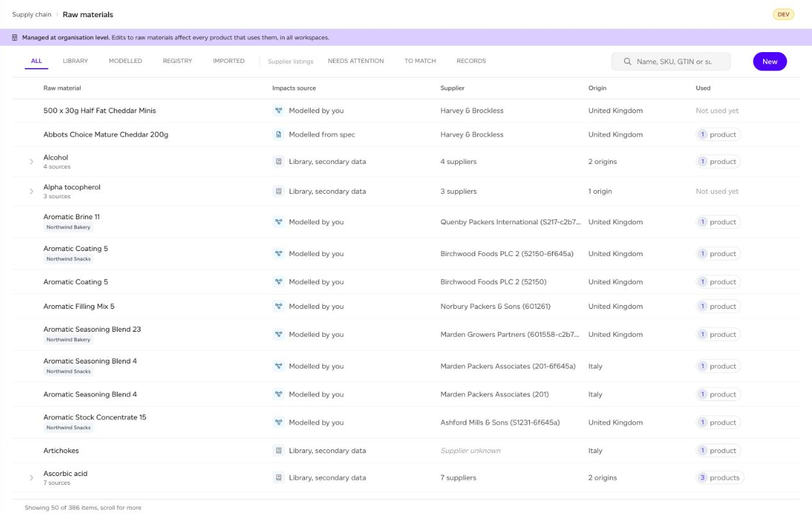Click the Northwind Bakery tag under Aromatic Brine 11
This screenshot has height=516, width=812.
(68, 227)
